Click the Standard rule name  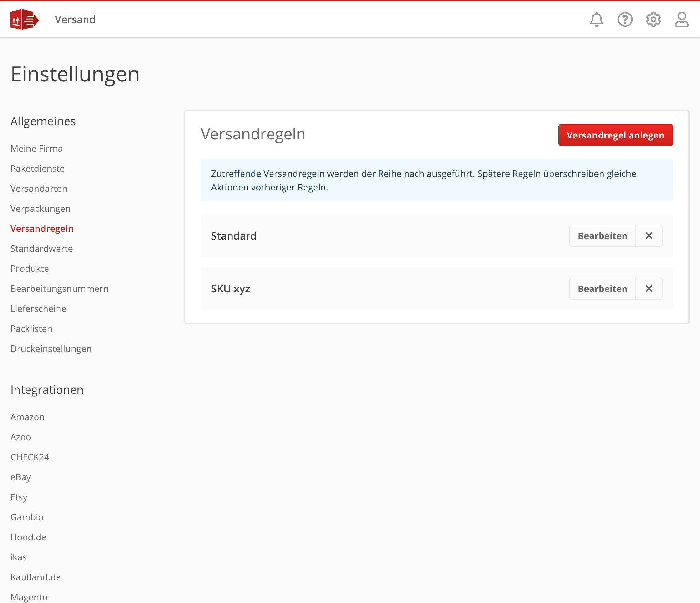click(x=234, y=236)
